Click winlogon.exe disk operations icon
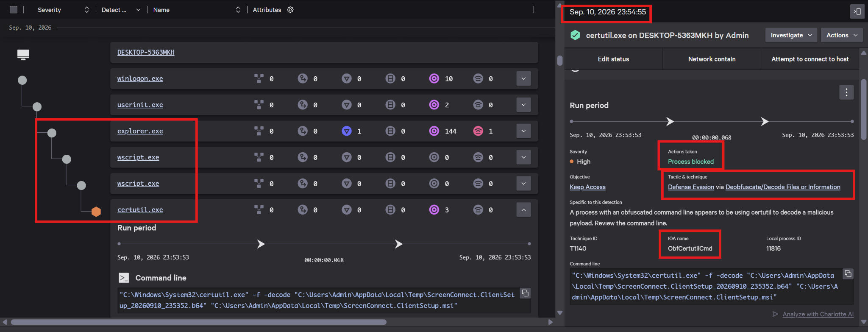Screen dimensions: 868x332 tap(390, 78)
